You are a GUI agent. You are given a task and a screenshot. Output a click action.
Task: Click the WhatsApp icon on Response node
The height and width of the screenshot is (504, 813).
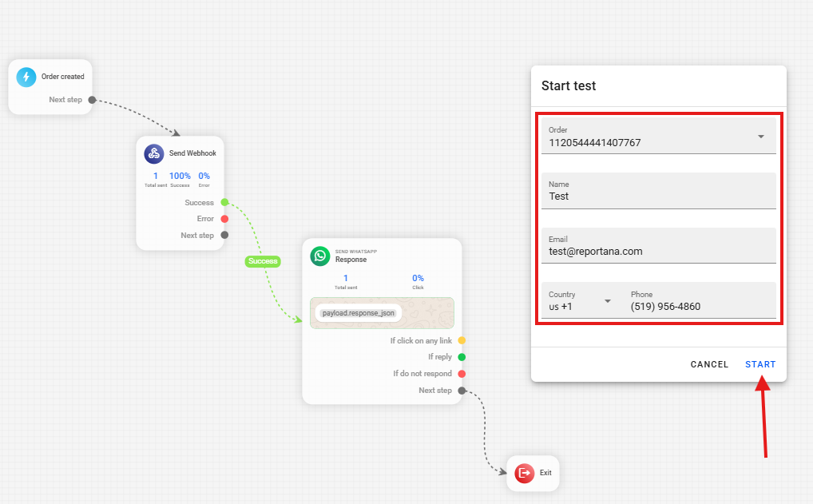320,256
